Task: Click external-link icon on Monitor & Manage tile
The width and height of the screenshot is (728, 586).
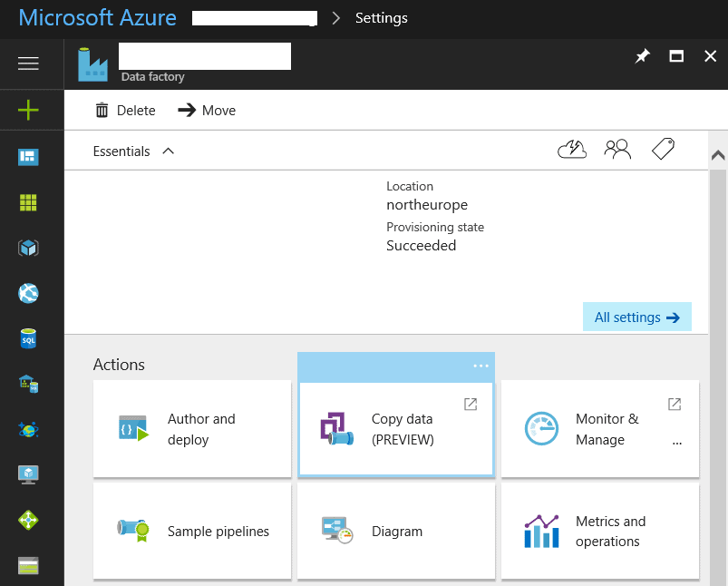Action: point(675,404)
